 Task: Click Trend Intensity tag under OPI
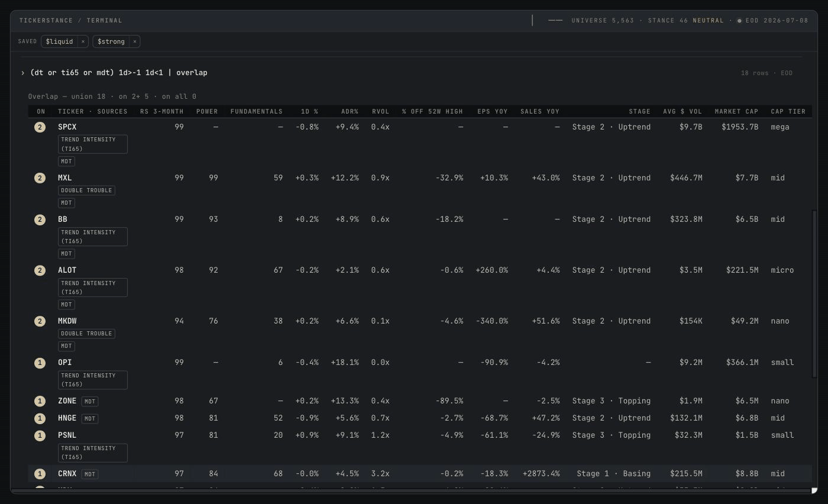point(93,380)
